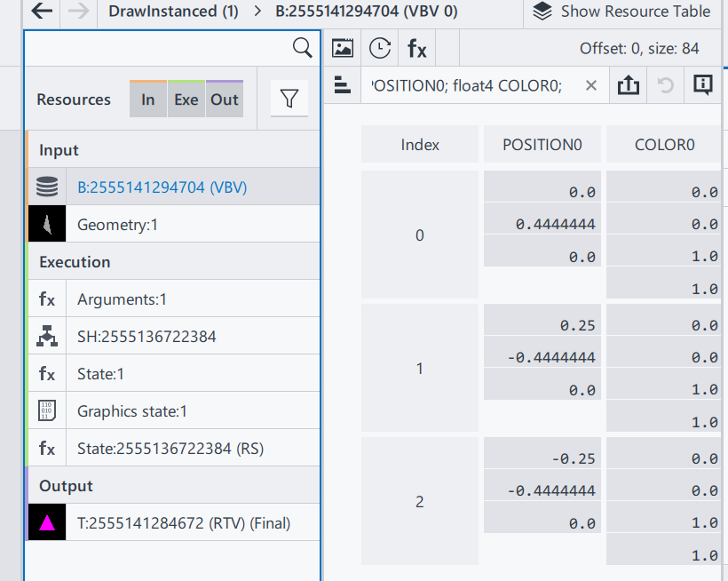Viewport: 728px width, 581px height.
Task: Click the DrawInstanced (1) breadcrumb
Action: point(173,12)
